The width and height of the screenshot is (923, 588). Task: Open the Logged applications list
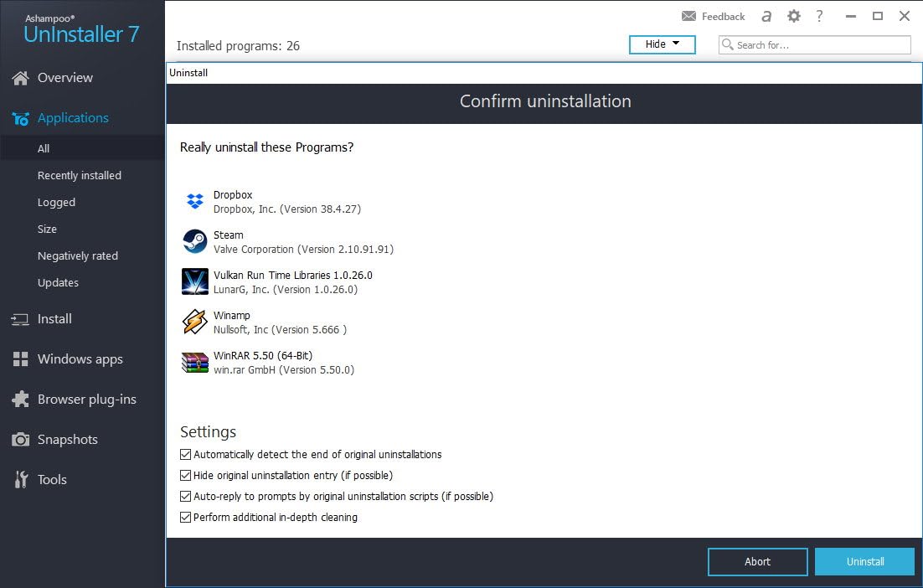[56, 203]
